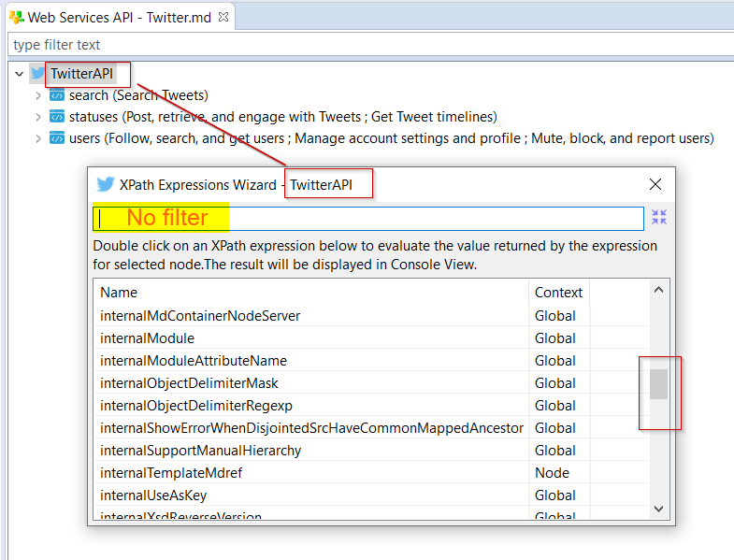Close the Web Services API Twitter.md tab
The height and width of the screenshot is (560, 734).
(223, 17)
